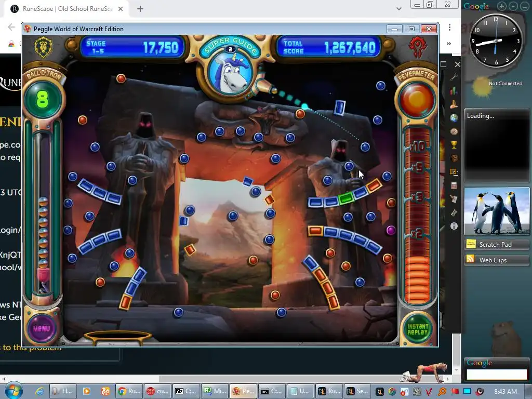532x399 pixels.
Task: Click the round face icon below the globe
Action: 454,131
